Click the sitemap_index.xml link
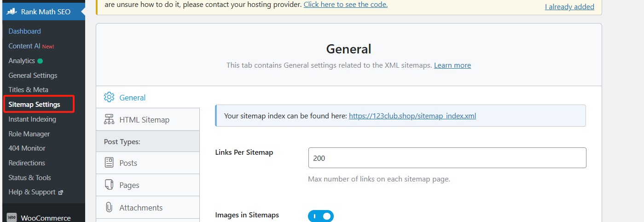The width and height of the screenshot is (644, 222). 412,116
